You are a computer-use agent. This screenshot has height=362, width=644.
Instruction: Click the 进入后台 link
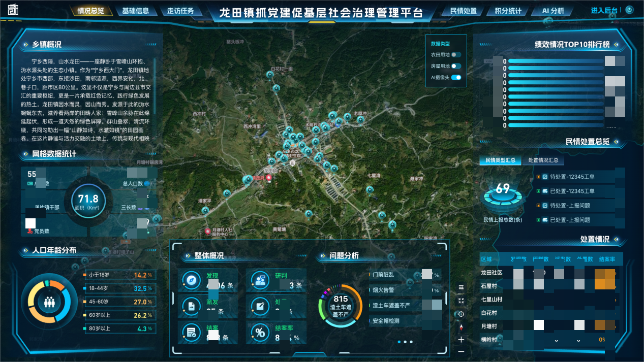(x=604, y=10)
